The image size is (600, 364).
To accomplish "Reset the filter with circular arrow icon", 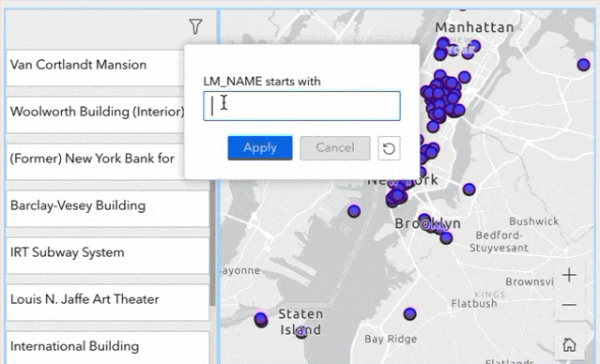I will (389, 148).
